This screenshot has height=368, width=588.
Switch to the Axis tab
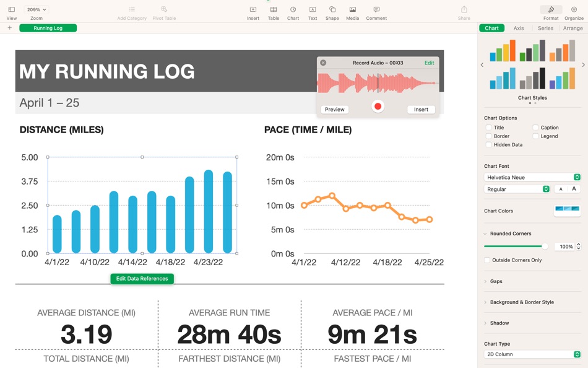(519, 28)
